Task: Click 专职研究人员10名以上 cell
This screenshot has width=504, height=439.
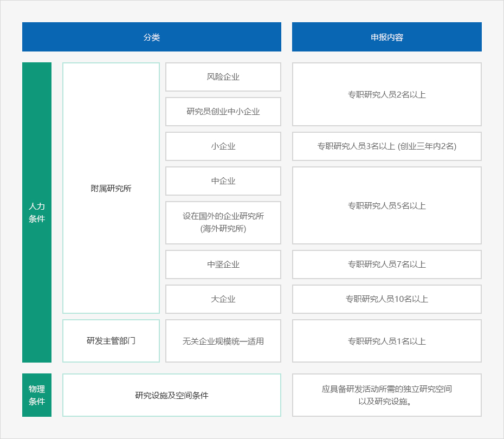Action: [387, 299]
